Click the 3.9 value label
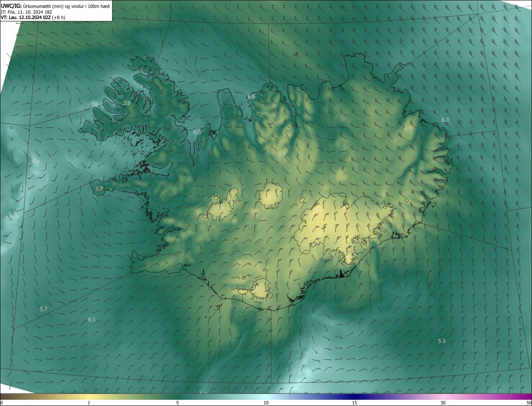532x406 pixels. pyautogui.click(x=127, y=103)
